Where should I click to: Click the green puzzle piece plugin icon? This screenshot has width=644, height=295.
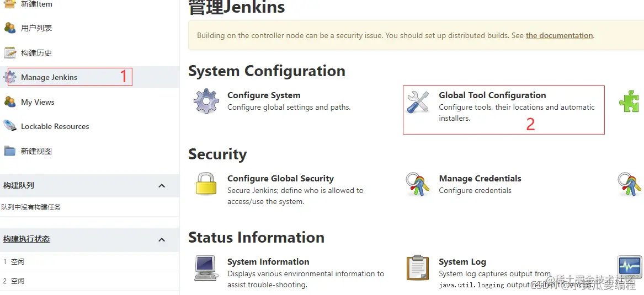click(629, 101)
